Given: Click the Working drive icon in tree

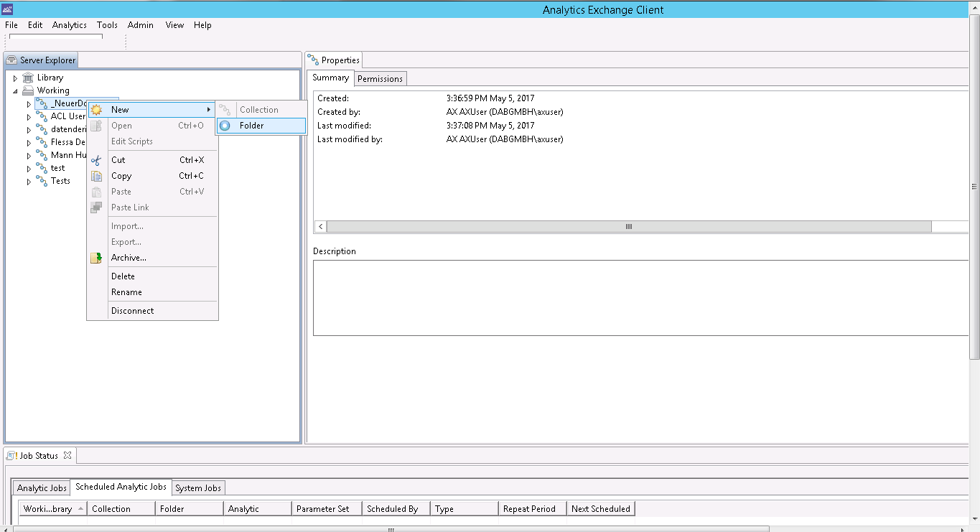Looking at the screenshot, I should coord(28,90).
